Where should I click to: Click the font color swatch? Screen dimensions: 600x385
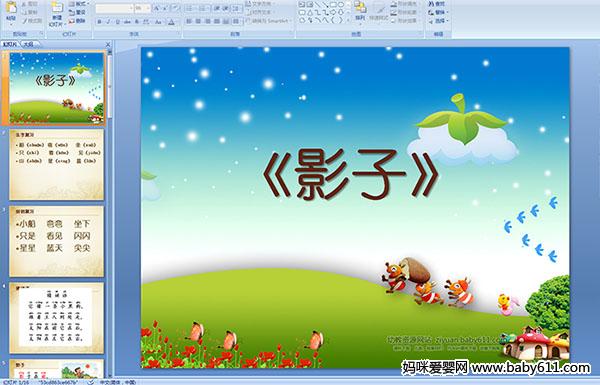(x=171, y=22)
